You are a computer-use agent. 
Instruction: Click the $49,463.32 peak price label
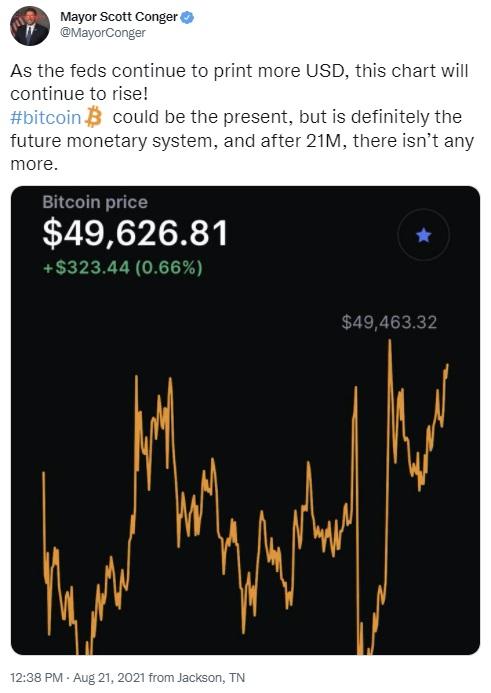point(389,322)
